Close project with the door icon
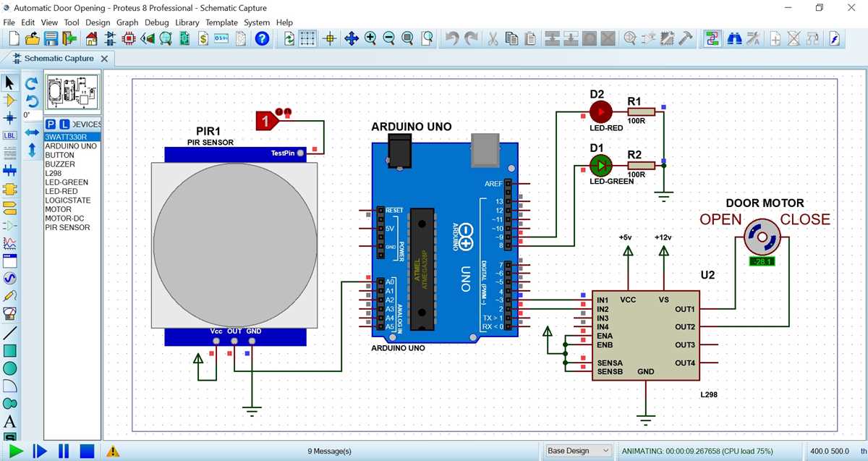Viewport: 868px width, 461px height. point(69,38)
